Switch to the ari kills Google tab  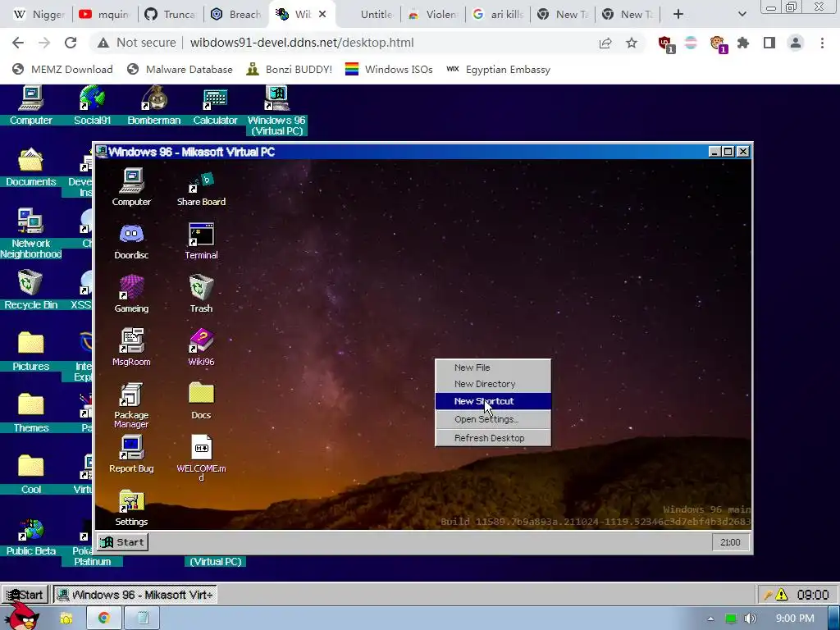(x=498, y=15)
